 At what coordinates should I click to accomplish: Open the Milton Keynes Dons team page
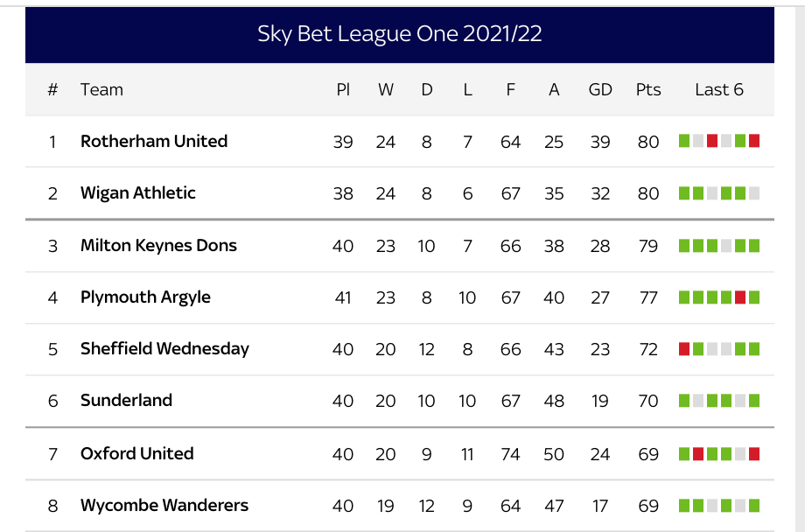point(158,245)
